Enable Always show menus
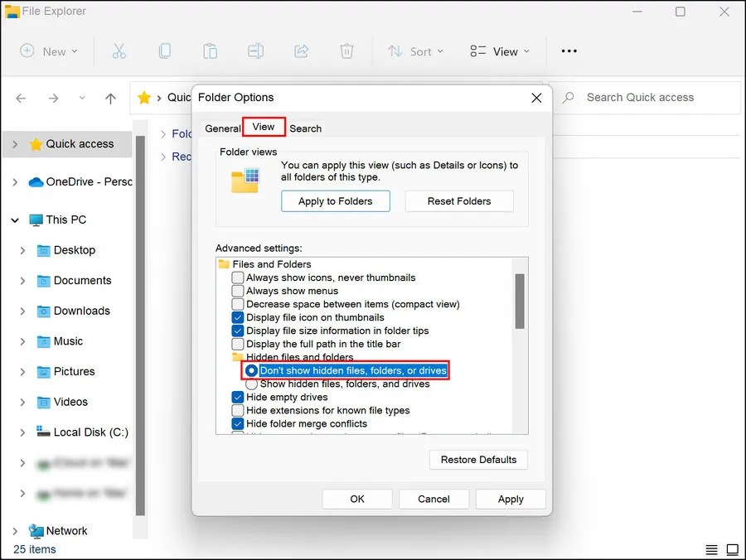The height and width of the screenshot is (560, 746). pyautogui.click(x=238, y=291)
